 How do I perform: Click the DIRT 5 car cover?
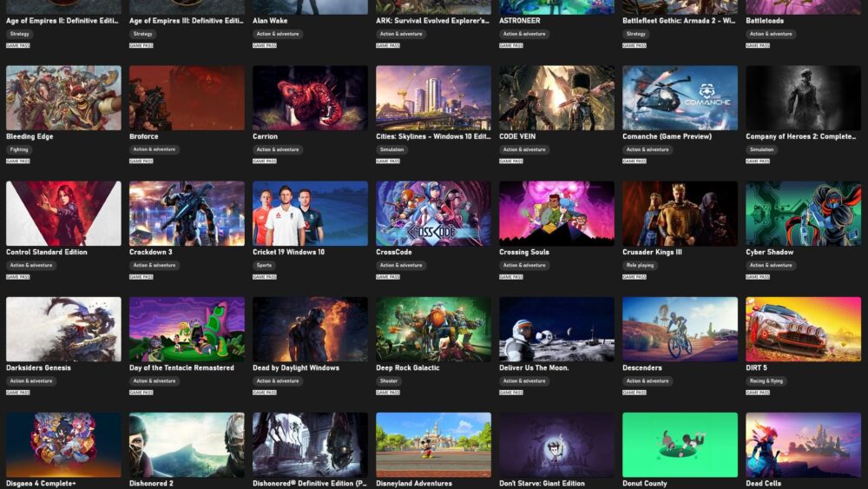[x=803, y=329]
